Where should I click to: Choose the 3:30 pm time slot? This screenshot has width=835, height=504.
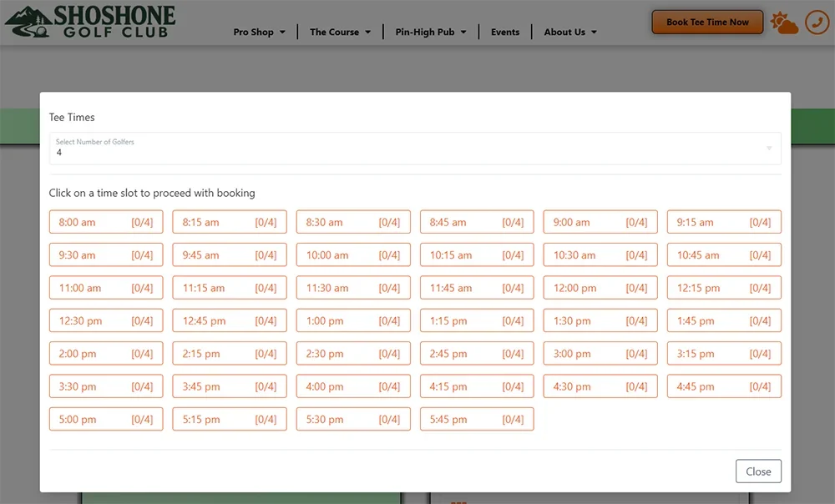106,386
